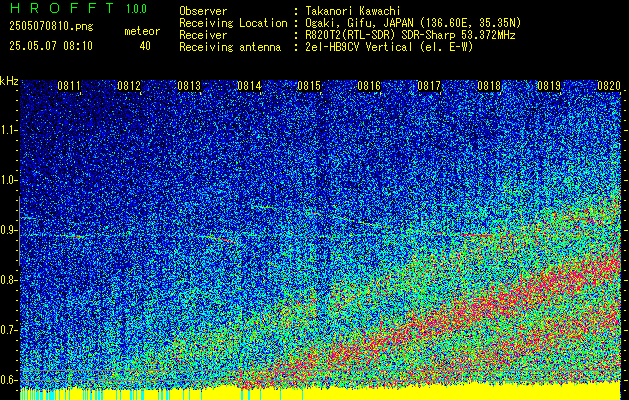The width and height of the screenshot is (629, 400).
Task: Click the Observer label
Action: click(x=203, y=11)
